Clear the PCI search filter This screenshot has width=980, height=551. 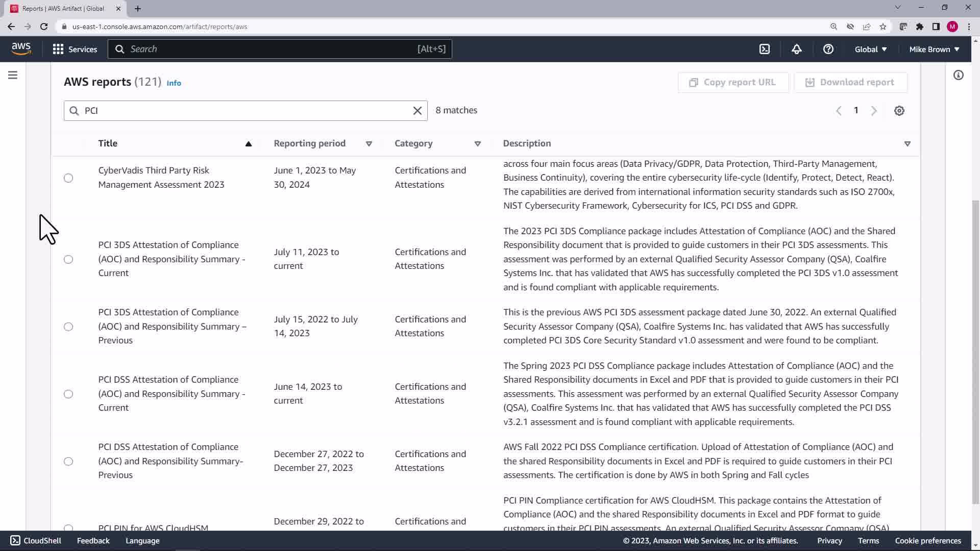click(417, 111)
